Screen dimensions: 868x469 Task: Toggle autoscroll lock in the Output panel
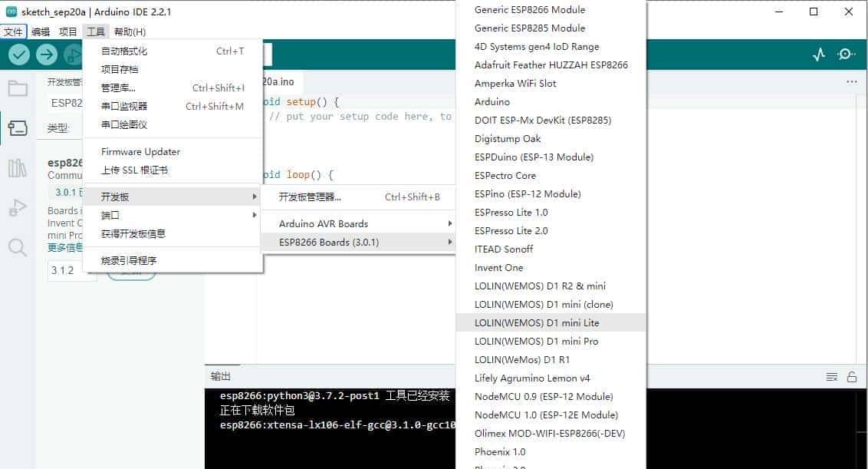coord(851,376)
